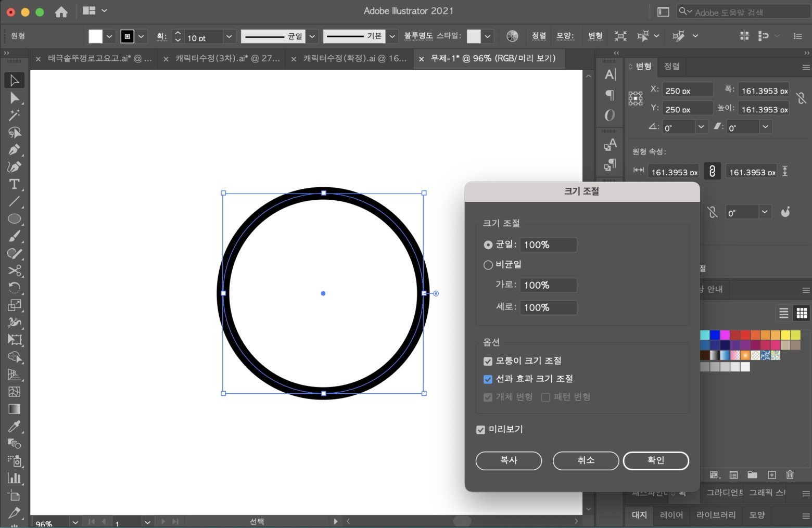Screen dimensions: 812x528
Task: Select the Ellipse shape tool
Action: (14, 219)
